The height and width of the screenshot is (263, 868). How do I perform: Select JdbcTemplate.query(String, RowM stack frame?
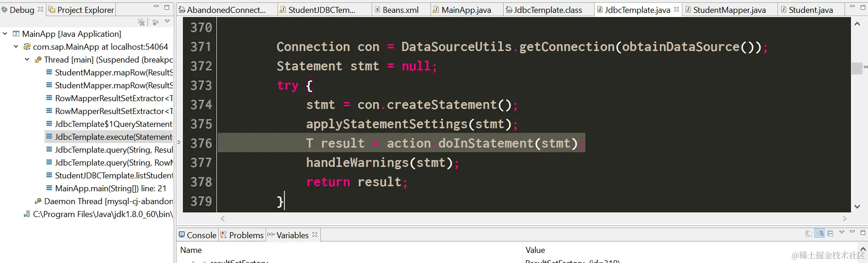pos(109,162)
